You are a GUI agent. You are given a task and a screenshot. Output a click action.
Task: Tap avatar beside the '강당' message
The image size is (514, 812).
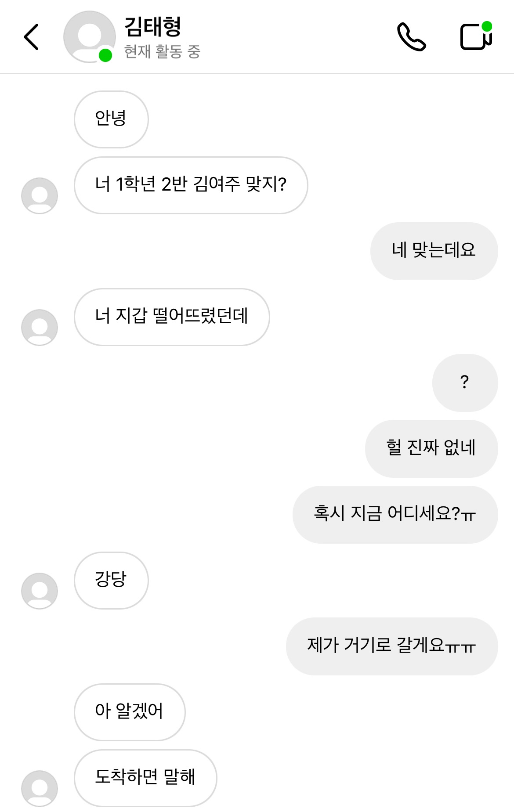(x=40, y=591)
